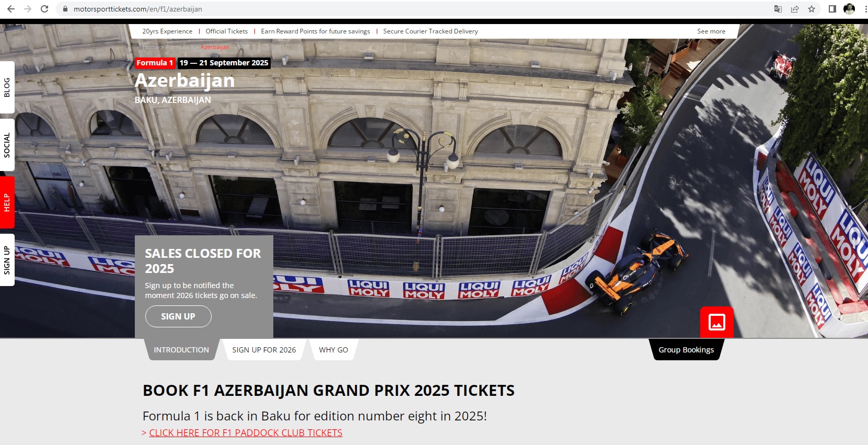This screenshot has width=868, height=445.
Task: Open the F1 Paddock Club tickets link
Action: 246,433
